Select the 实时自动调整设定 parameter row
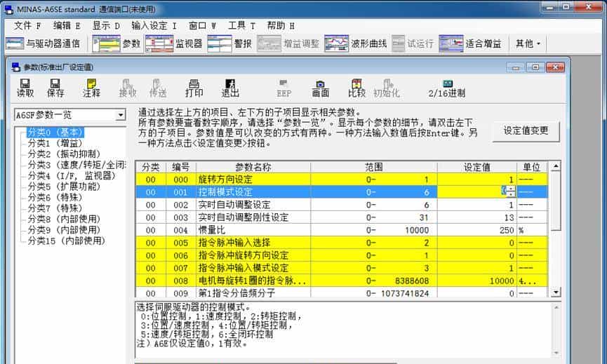Image resolution: width=607 pixels, height=364 pixels. 342,205
